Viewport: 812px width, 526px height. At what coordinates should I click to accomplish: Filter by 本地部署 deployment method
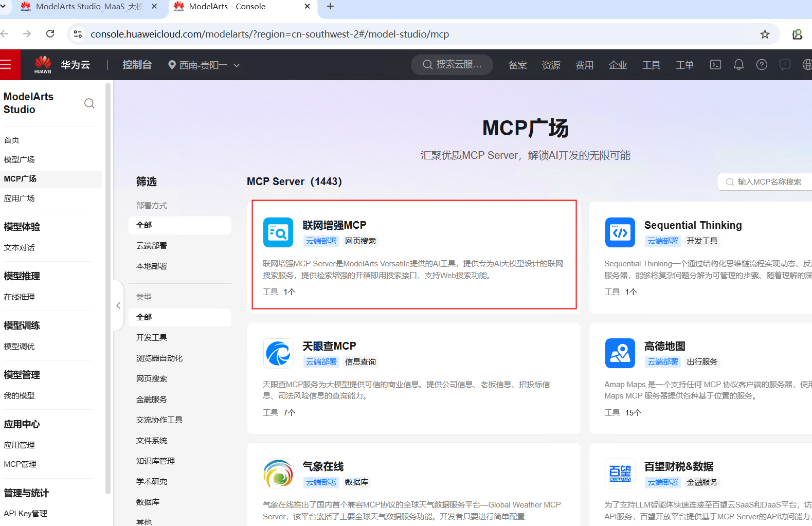tap(152, 266)
